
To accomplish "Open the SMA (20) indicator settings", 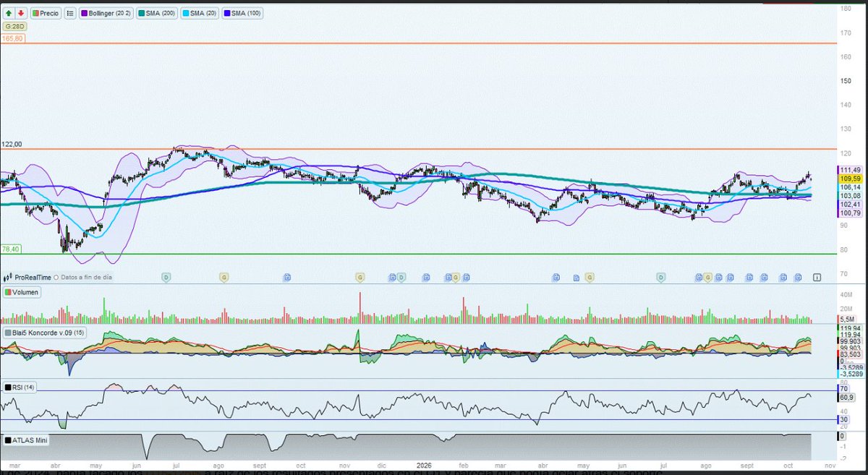I will [x=200, y=13].
